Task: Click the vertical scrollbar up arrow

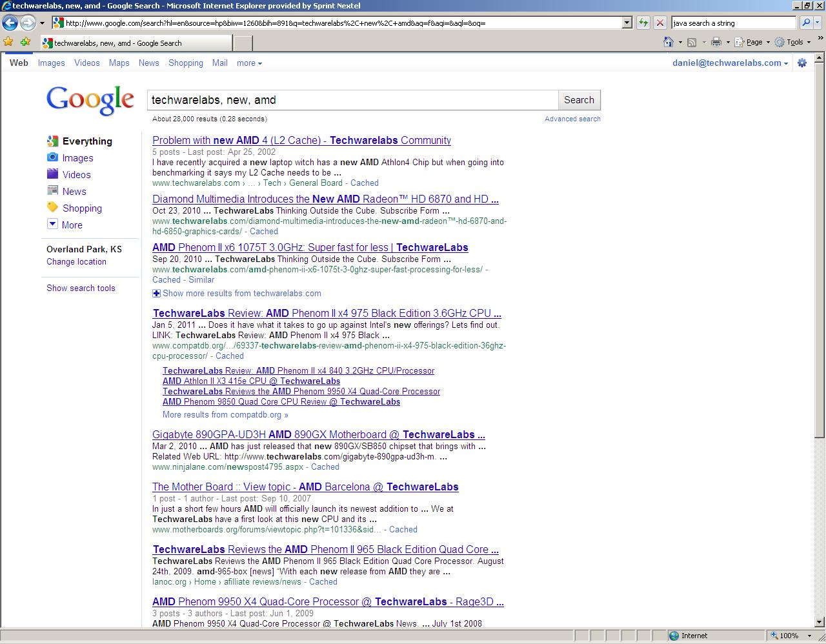Action: [x=820, y=57]
